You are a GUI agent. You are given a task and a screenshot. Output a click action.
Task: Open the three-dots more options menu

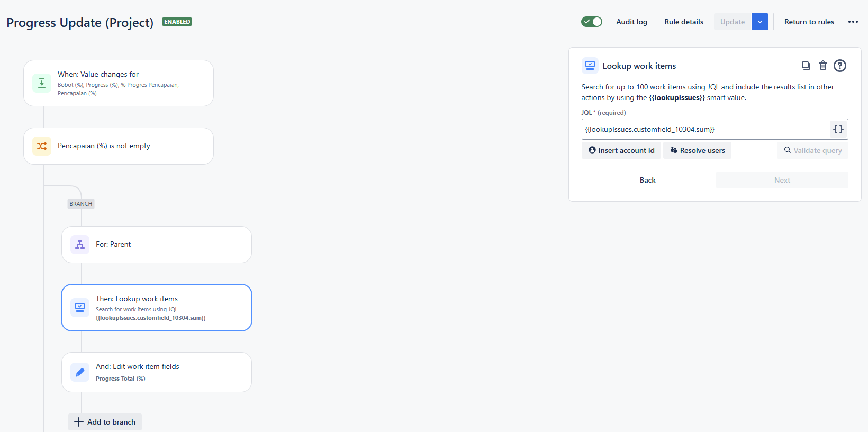[x=853, y=22]
